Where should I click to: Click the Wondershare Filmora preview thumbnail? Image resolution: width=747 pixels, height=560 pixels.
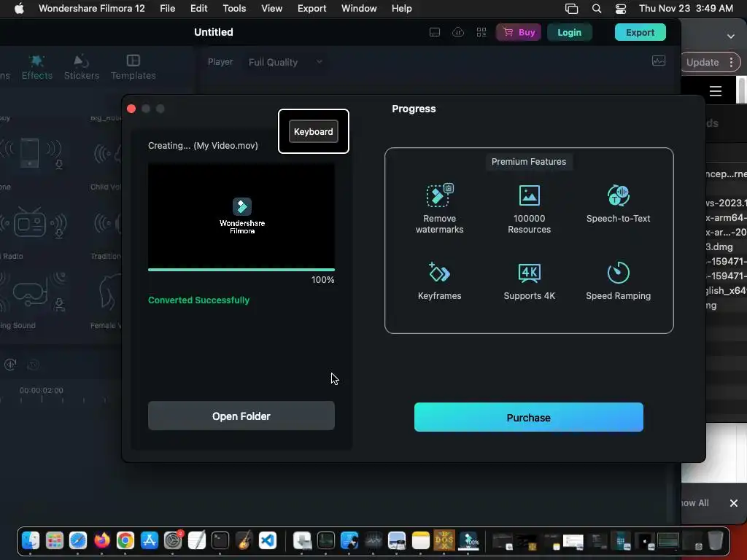[x=241, y=216]
